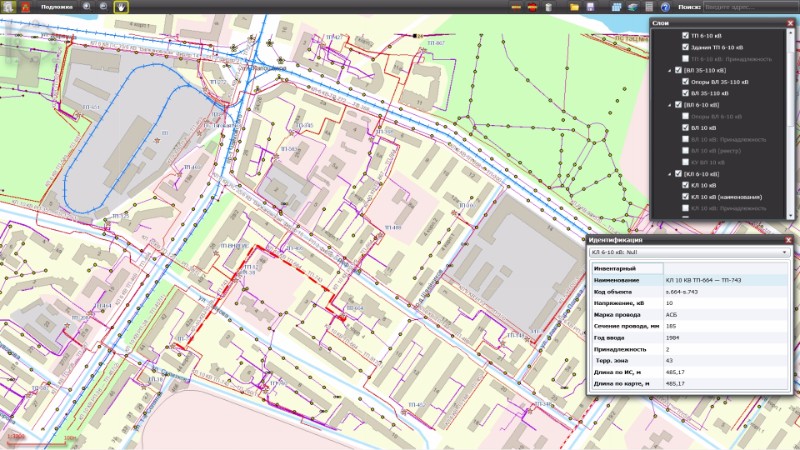The height and width of the screenshot is (450, 800).
Task: Uncheck the 'Здания ТП 6-10 кВ' layer
Action: point(685,47)
